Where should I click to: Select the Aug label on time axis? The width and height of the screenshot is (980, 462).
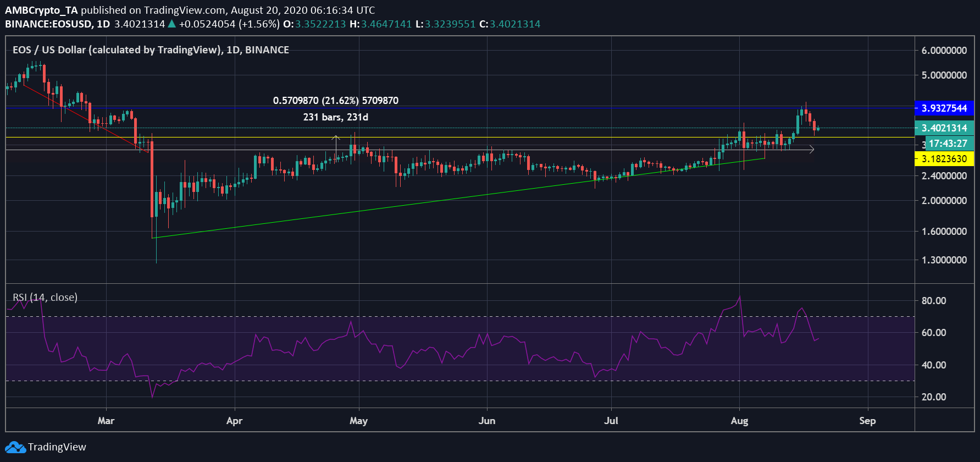(739, 421)
